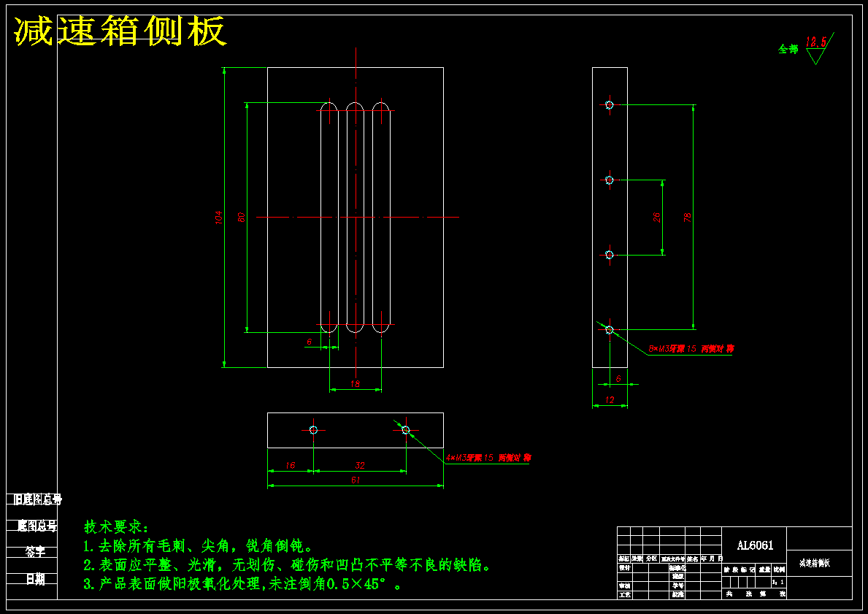Viewport: 868px width, 614px height.
Task: Select the 技术要求 heading
Action: tap(116, 526)
